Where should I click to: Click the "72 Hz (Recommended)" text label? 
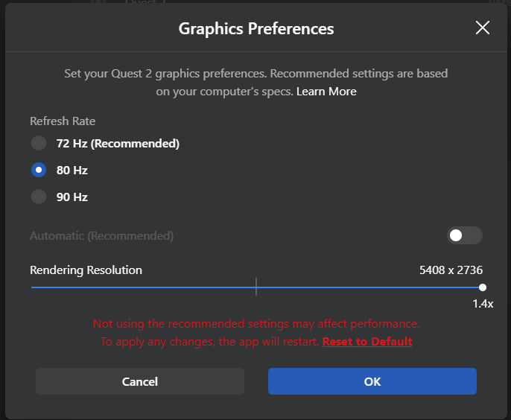point(118,143)
